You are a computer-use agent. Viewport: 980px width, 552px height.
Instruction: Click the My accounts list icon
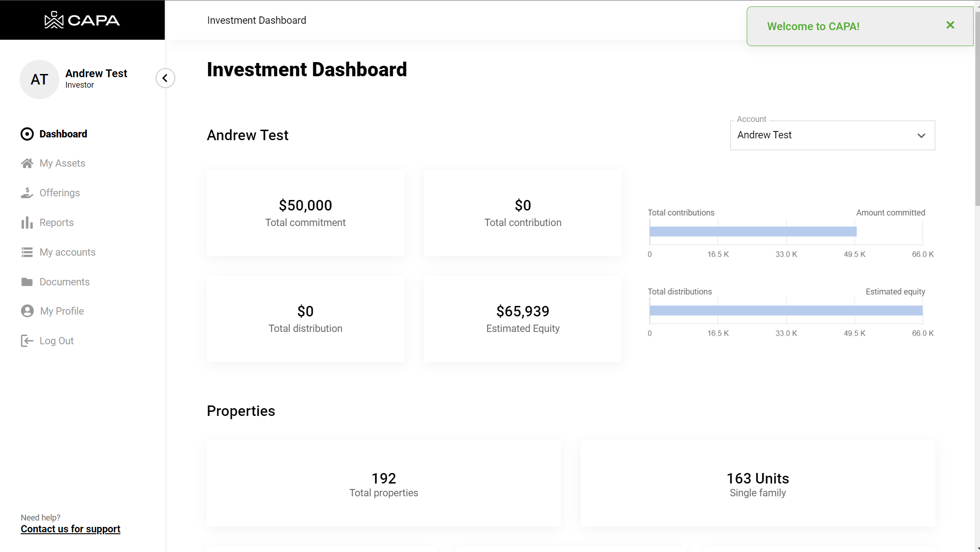pos(27,252)
